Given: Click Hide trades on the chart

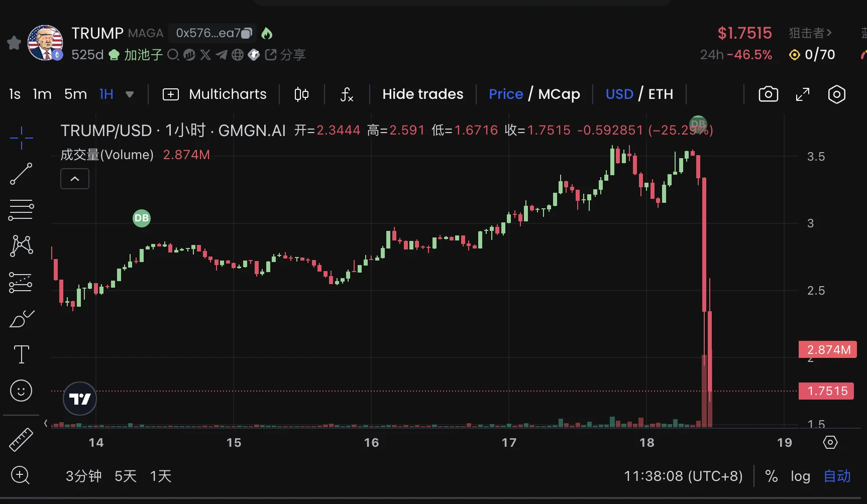Looking at the screenshot, I should 422,94.
